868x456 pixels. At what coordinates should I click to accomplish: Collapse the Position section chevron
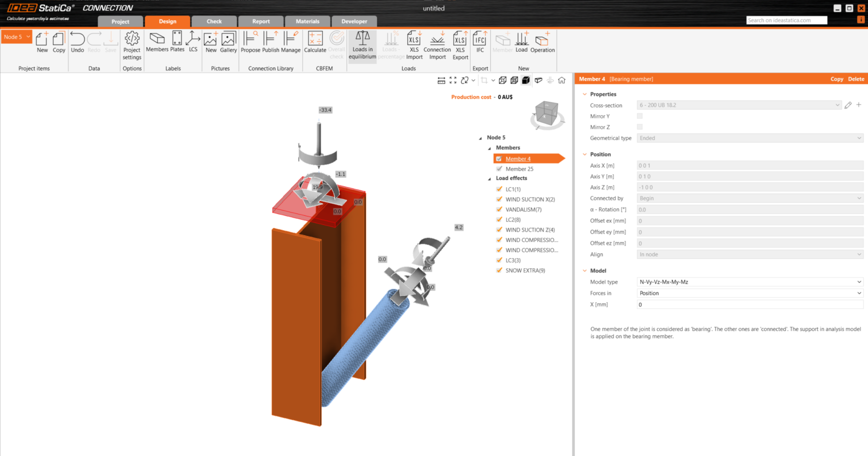click(x=584, y=154)
